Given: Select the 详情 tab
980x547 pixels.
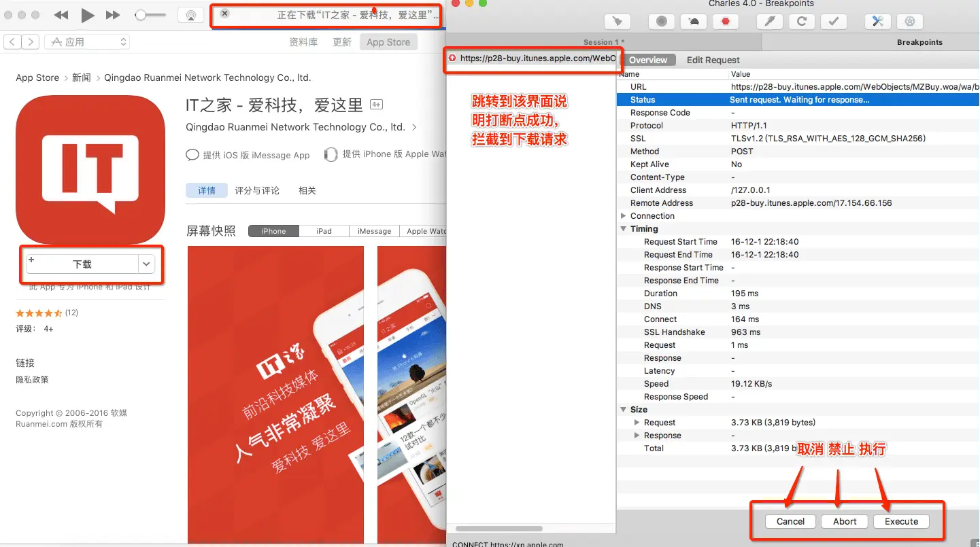Looking at the screenshot, I should pos(207,190).
